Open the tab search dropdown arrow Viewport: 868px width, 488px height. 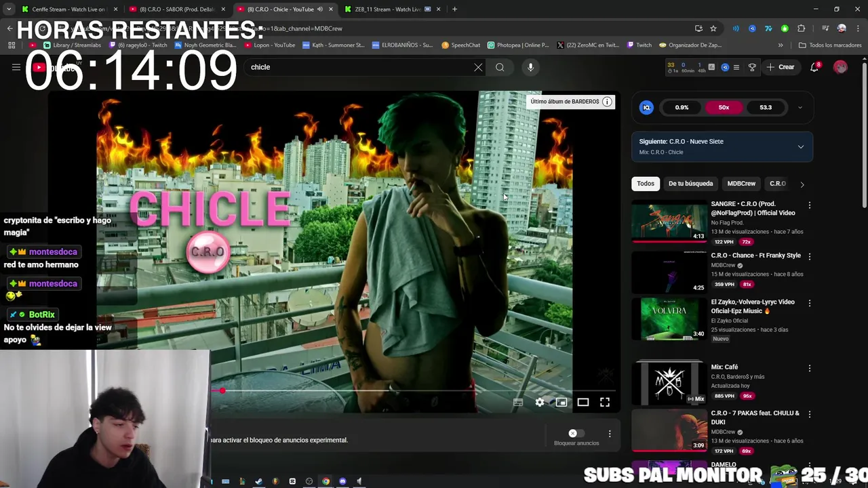click(x=9, y=9)
